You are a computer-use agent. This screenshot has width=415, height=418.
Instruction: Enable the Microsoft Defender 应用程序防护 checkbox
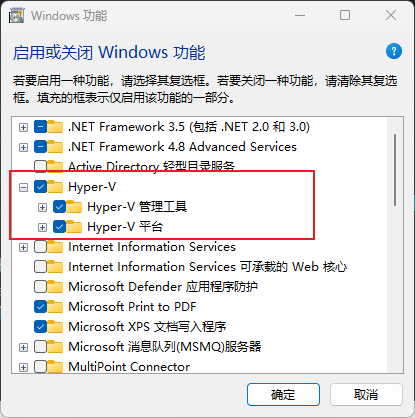40,287
